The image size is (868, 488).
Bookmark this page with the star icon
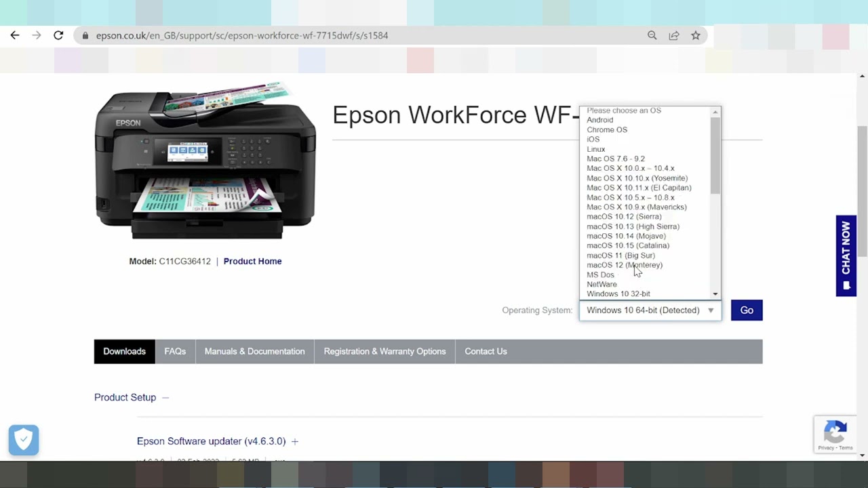tap(696, 35)
